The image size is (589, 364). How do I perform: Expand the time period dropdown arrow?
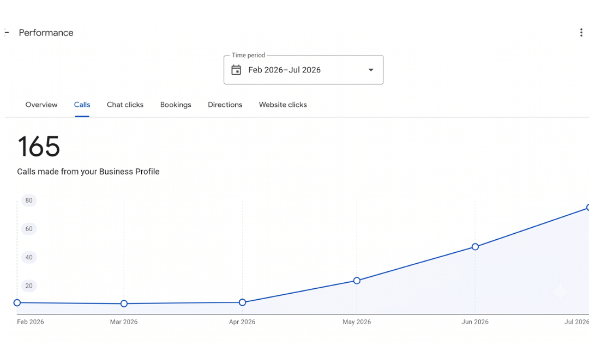(x=371, y=70)
